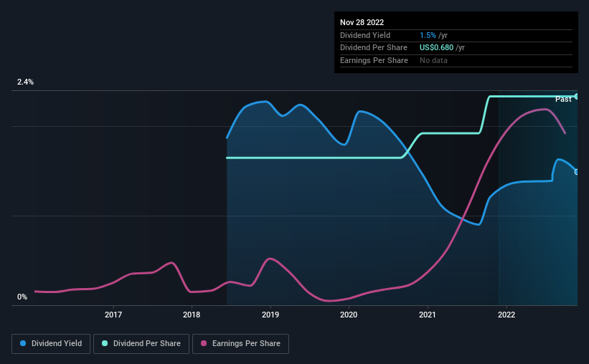Click the 2017 x-axis year label
The image size is (589, 364).
click(113, 315)
